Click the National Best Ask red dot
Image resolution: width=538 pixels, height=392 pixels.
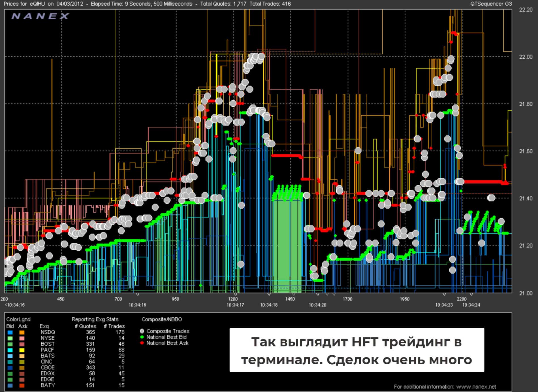[142, 343]
